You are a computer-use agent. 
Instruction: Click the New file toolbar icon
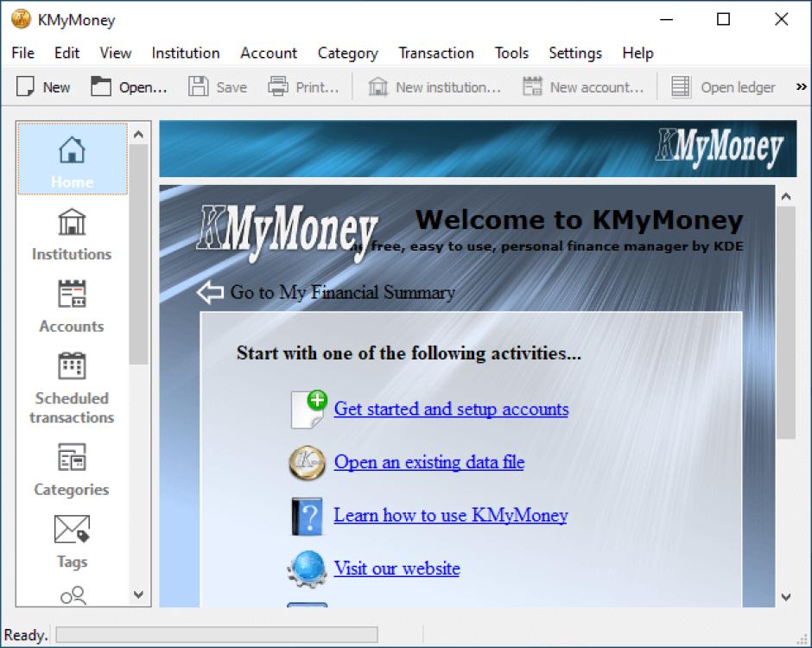click(25, 86)
